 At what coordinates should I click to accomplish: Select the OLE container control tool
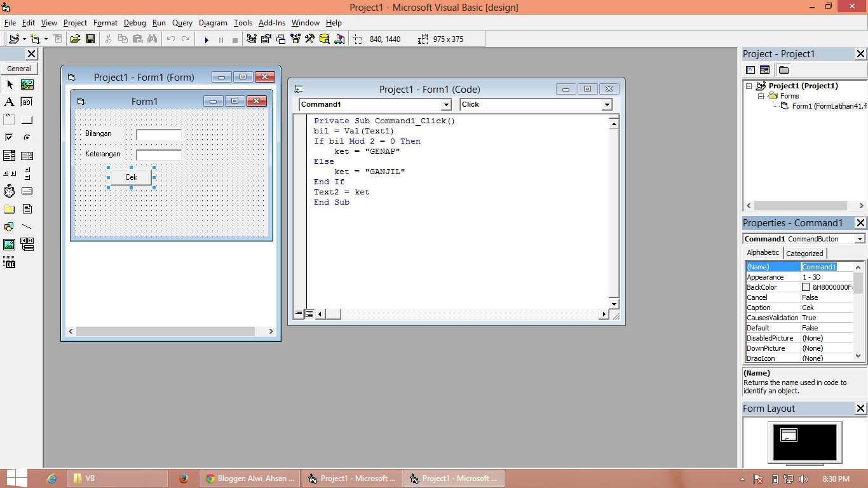click(x=9, y=261)
